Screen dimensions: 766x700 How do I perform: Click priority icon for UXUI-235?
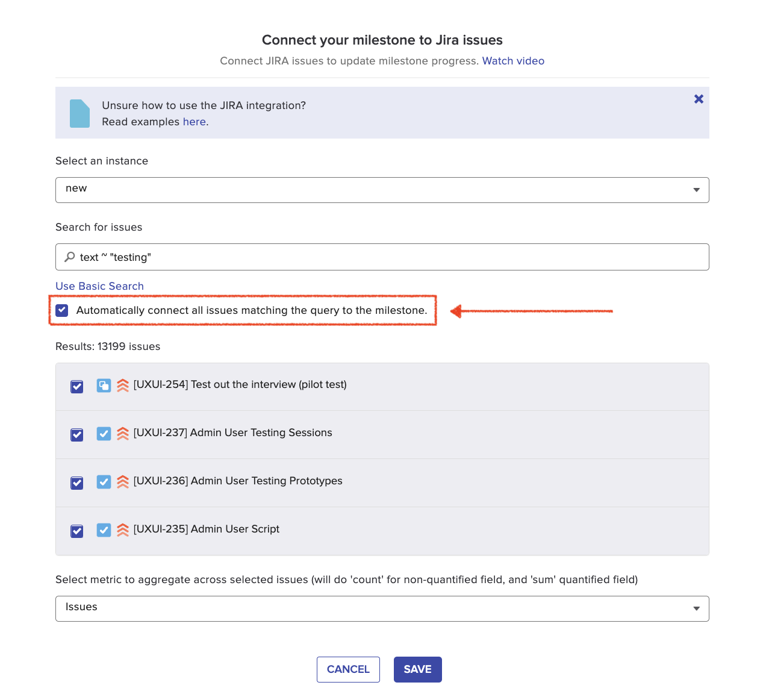pyautogui.click(x=123, y=530)
